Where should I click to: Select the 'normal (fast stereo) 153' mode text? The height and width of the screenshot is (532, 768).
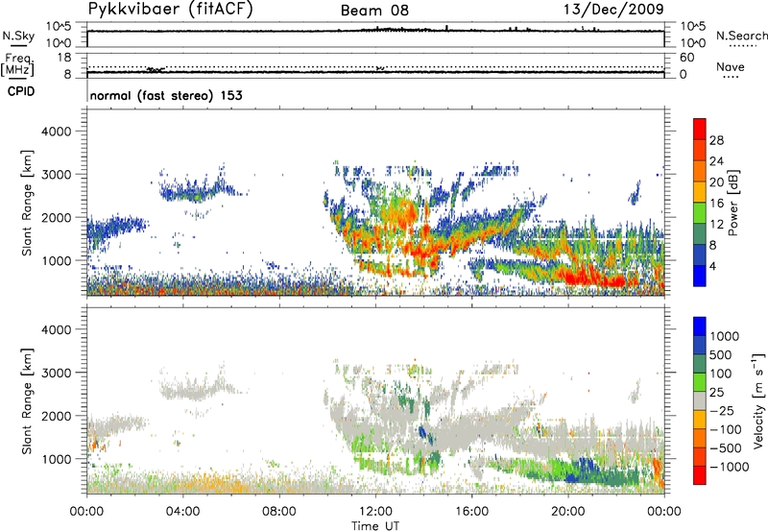(x=166, y=95)
